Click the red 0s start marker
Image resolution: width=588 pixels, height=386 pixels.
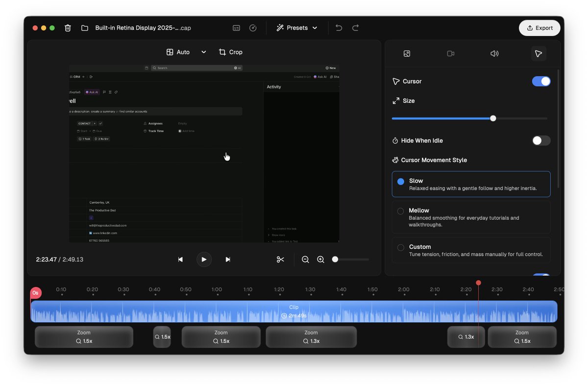point(35,293)
